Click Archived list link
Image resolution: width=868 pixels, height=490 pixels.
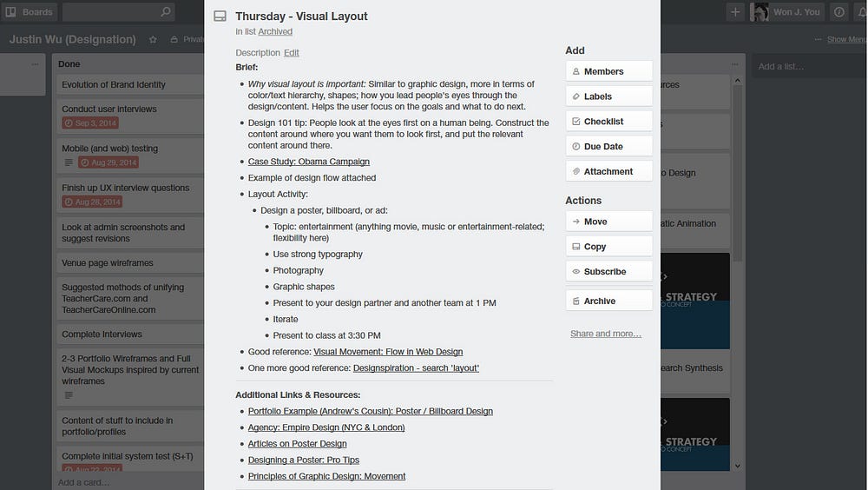[275, 31]
